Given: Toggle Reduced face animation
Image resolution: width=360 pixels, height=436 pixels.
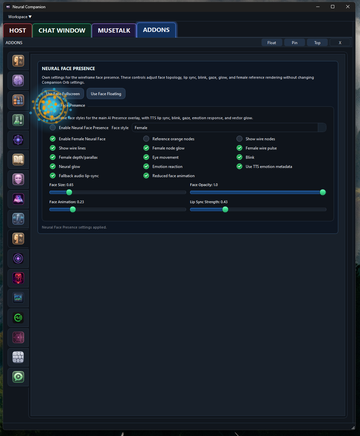Looking at the screenshot, I should click(146, 176).
